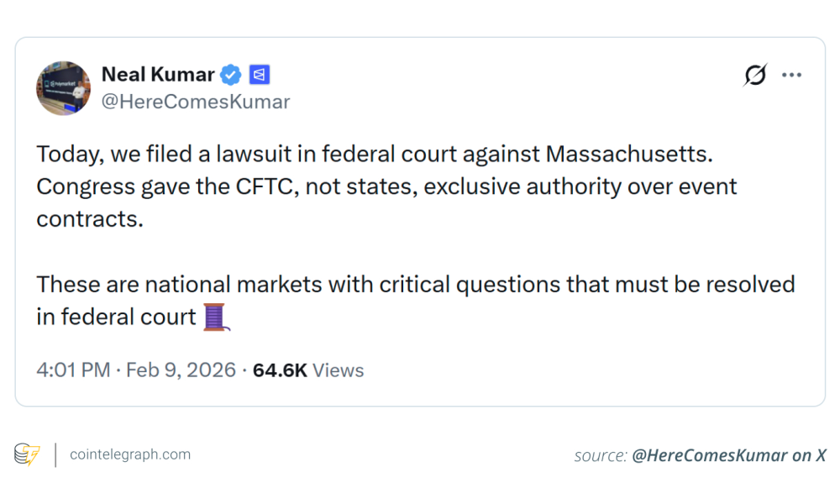Screen dimensions: 840x504
Task: Click the '@HereComesKumar on X' source credit
Action: [727, 455]
